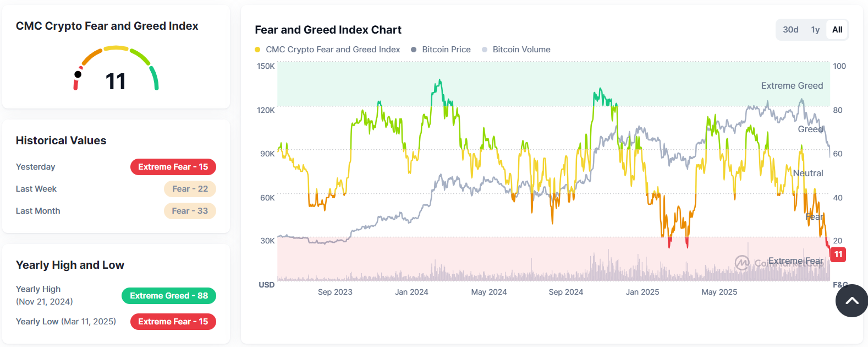Click the Extreme Greed - 88 yearly high badge
Image resolution: width=868 pixels, height=347 pixels.
[x=168, y=296]
